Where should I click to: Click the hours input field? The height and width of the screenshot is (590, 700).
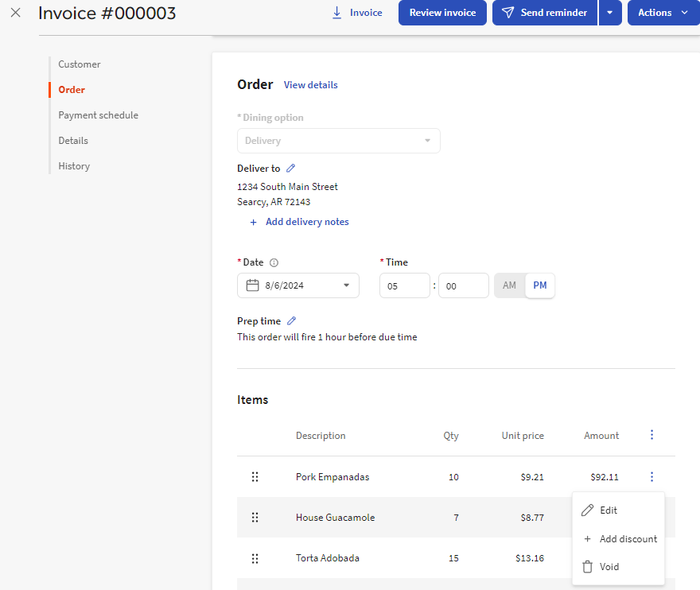[404, 285]
